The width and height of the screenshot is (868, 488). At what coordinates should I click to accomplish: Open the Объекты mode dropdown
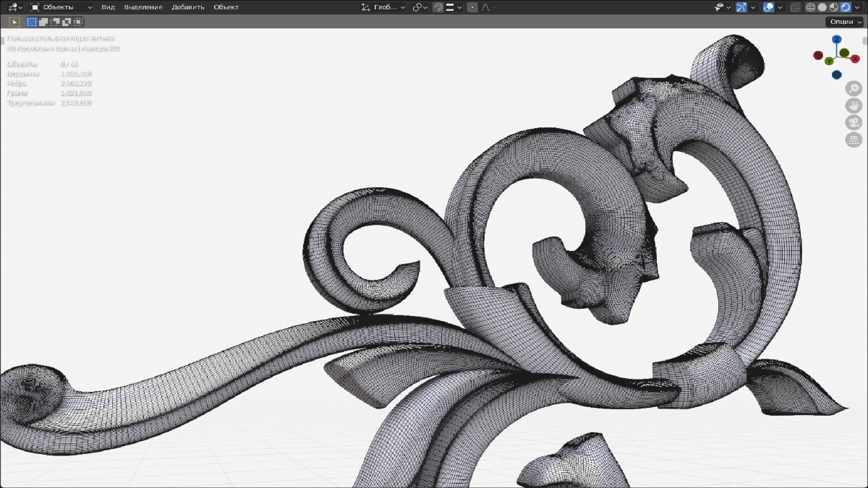(x=61, y=7)
